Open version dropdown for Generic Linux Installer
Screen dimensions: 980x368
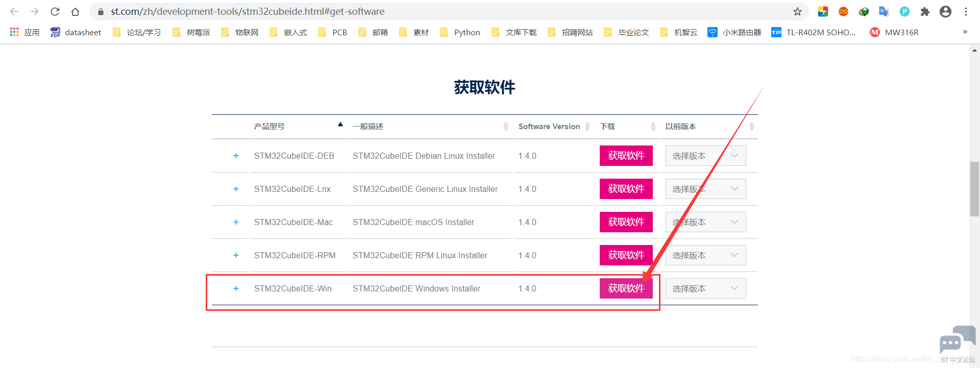[x=705, y=189]
